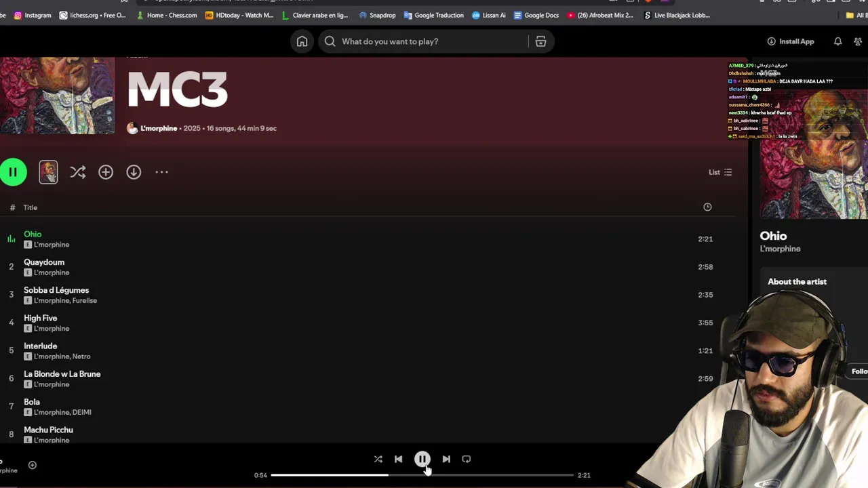Image resolution: width=868 pixels, height=488 pixels.
Task: Open HDtoday bookmark
Action: (239, 15)
